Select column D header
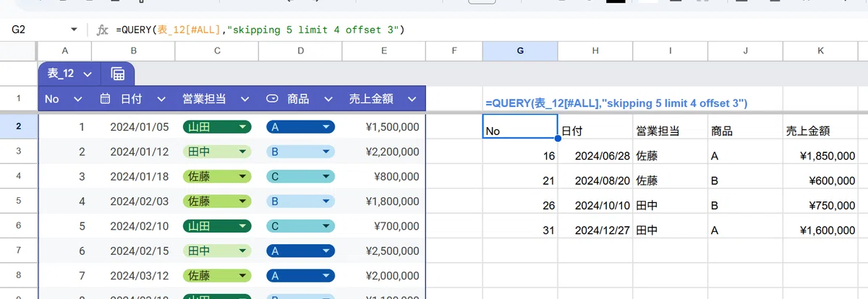This screenshot has height=299, width=868. point(300,51)
